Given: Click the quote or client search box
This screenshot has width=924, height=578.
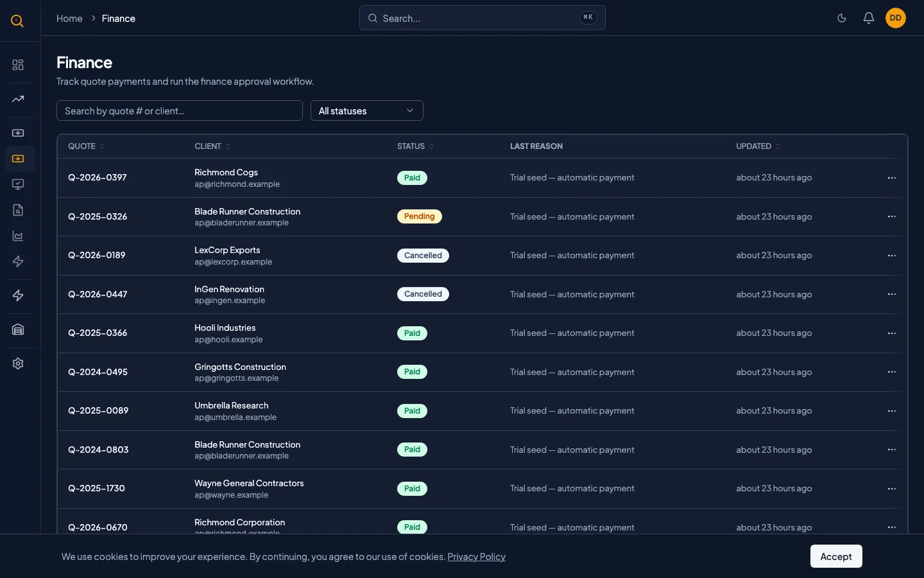Looking at the screenshot, I should [180, 110].
